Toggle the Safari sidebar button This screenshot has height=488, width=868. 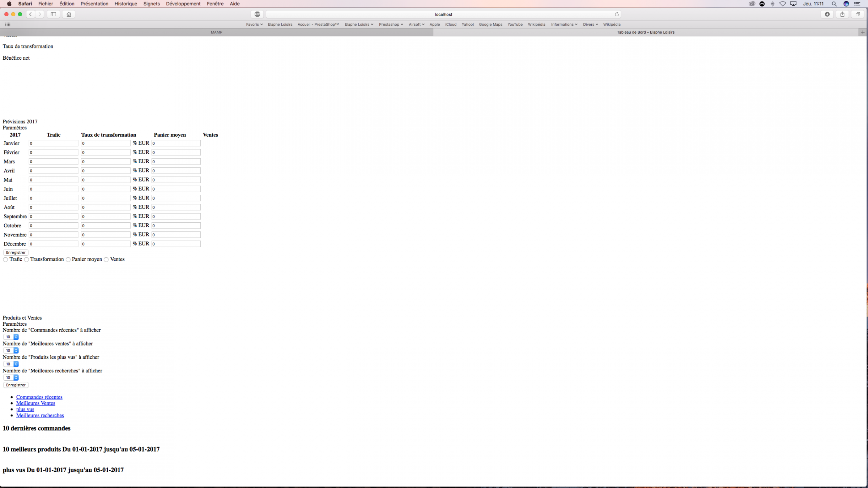pyautogui.click(x=53, y=14)
